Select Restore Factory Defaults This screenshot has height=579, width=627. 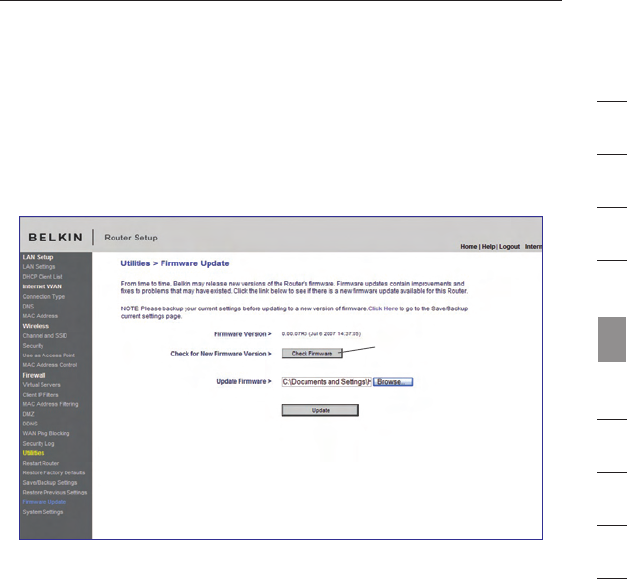(54, 473)
